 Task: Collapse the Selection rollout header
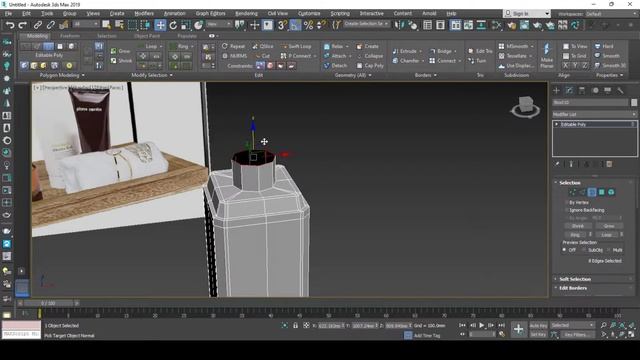coord(569,183)
